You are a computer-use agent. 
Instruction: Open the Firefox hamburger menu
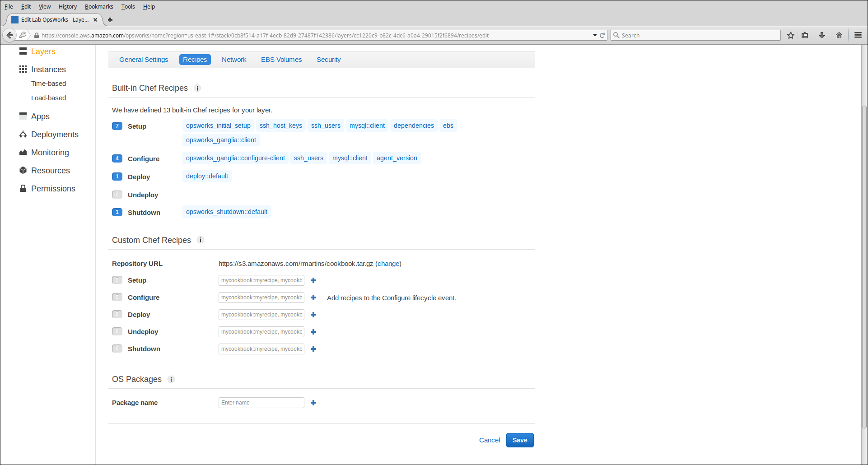pos(858,35)
